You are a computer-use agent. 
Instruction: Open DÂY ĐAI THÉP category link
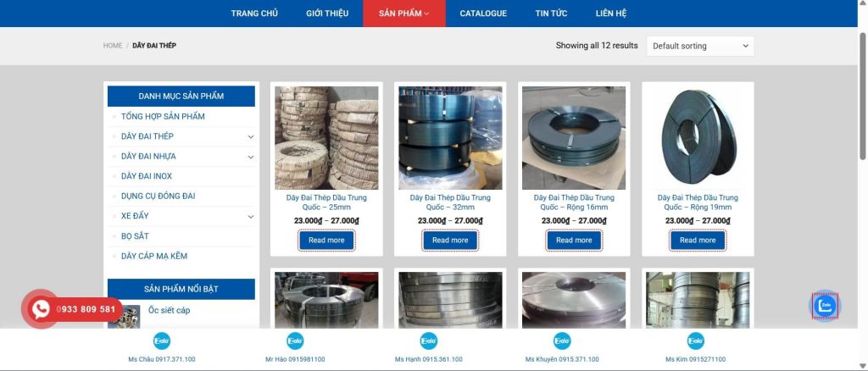point(147,136)
